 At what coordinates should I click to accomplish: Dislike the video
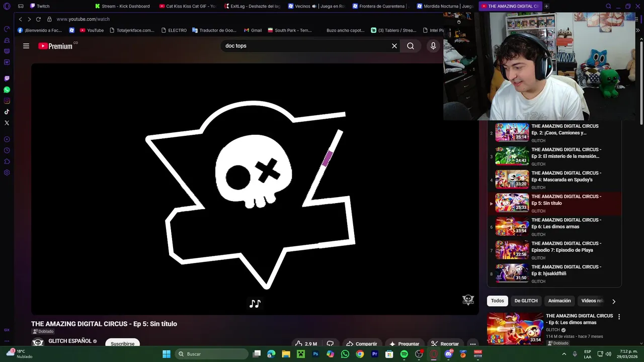tap(330, 344)
